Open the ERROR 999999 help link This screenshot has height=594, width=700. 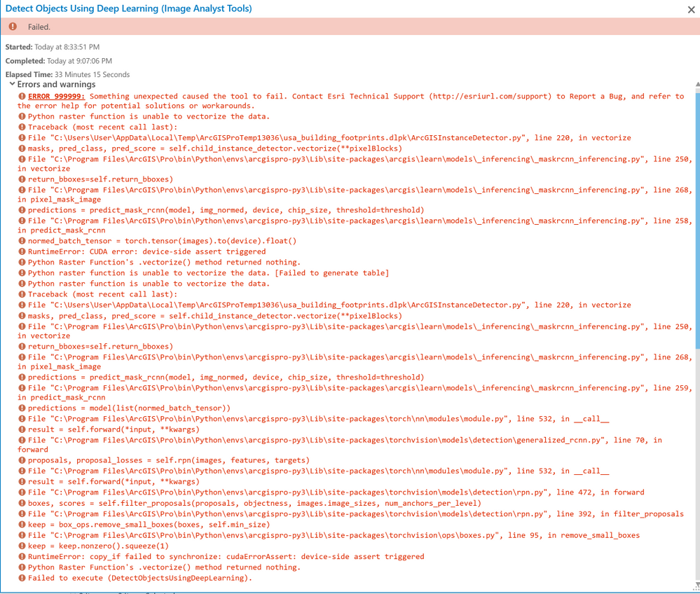click(56, 97)
